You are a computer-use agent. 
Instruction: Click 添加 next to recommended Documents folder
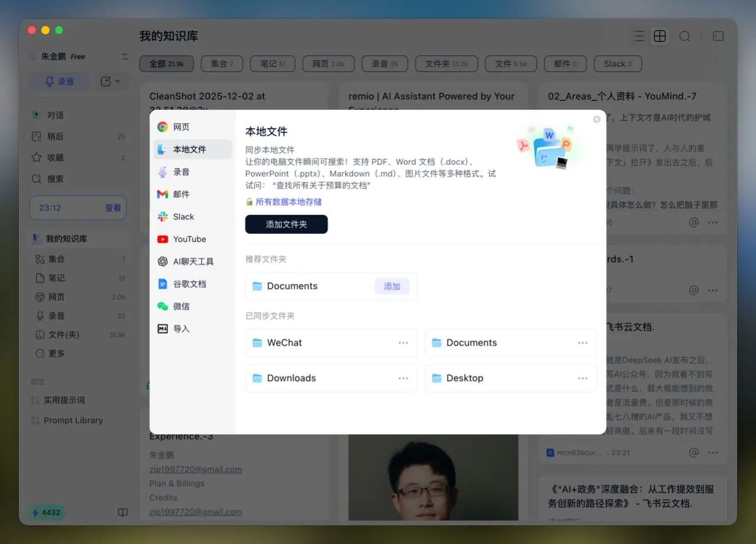pyautogui.click(x=392, y=286)
